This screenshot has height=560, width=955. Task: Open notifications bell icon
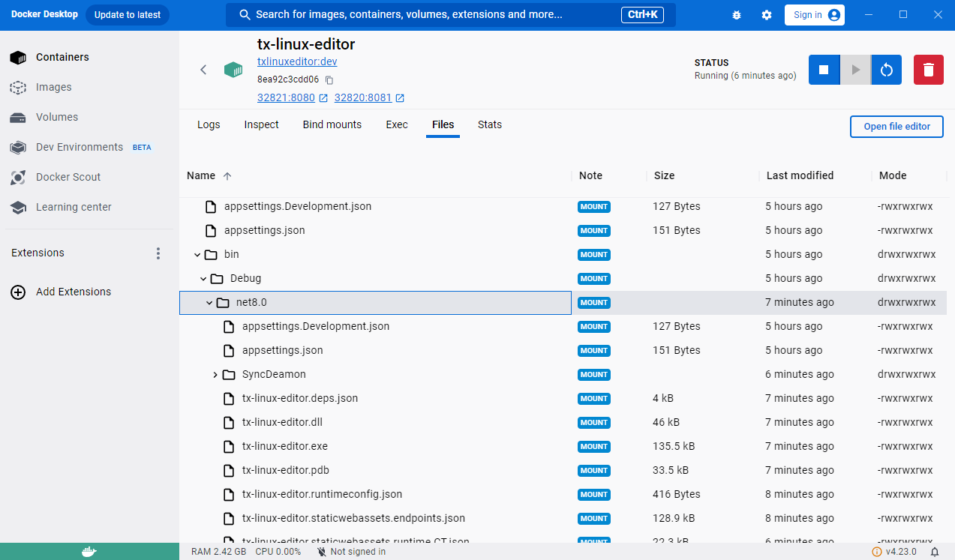tap(935, 552)
